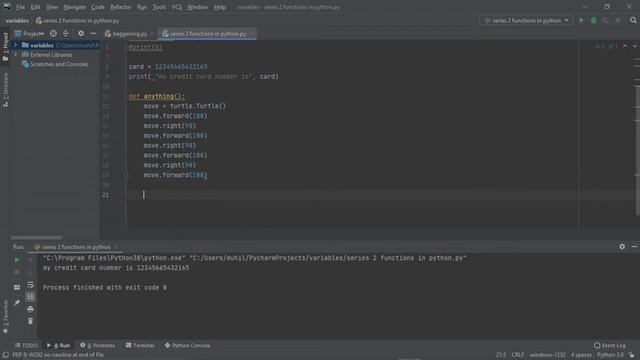Pin the Run tab with pin icon
The width and height of the screenshot is (640, 360).
[17, 302]
